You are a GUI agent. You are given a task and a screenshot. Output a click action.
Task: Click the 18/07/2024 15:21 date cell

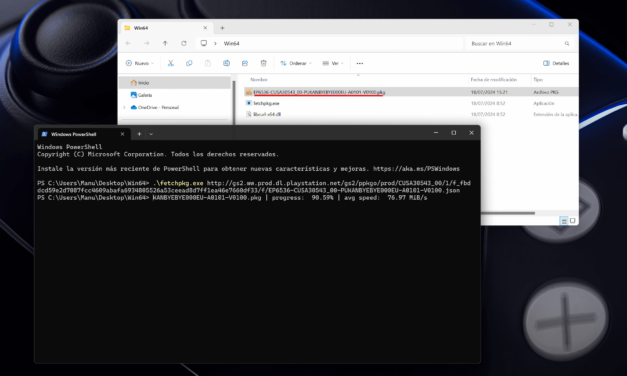click(x=489, y=92)
